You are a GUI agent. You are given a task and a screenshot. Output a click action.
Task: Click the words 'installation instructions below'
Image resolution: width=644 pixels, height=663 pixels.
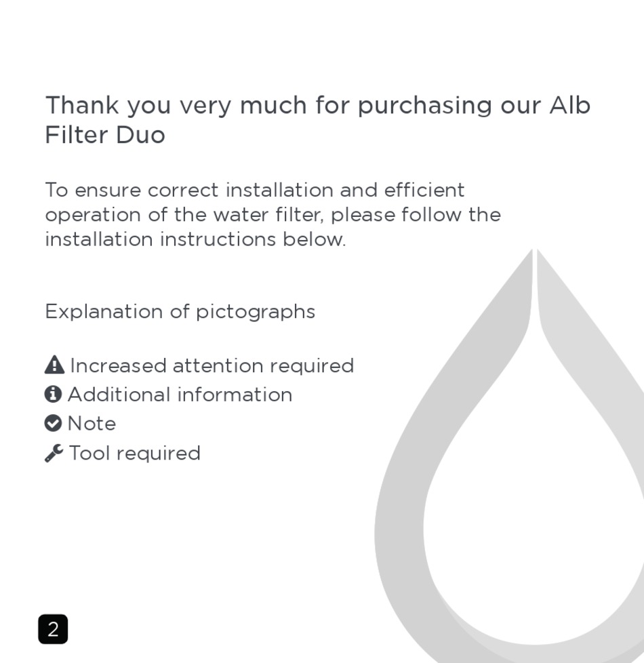(x=195, y=239)
